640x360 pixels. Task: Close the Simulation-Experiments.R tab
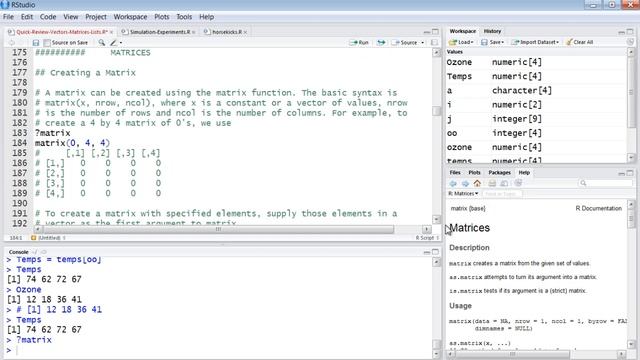click(193, 32)
